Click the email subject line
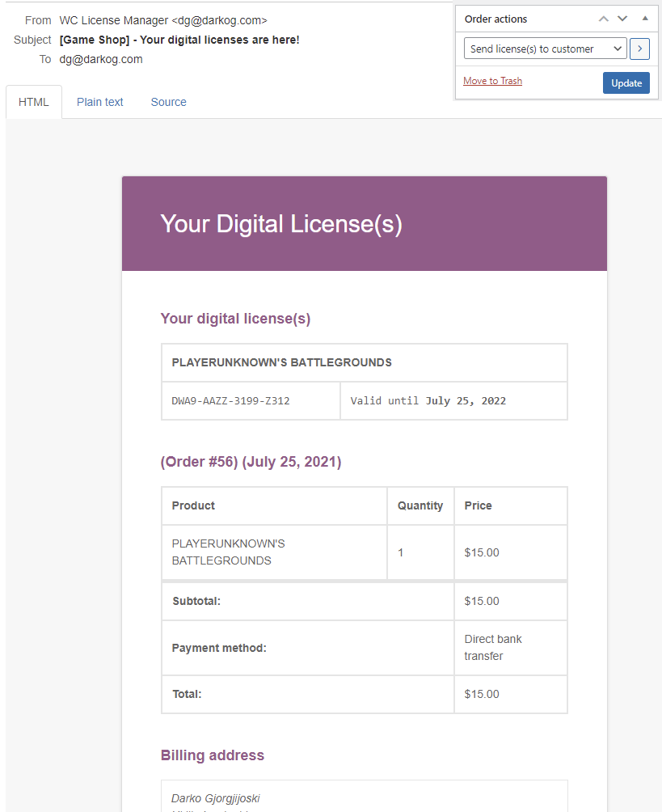The height and width of the screenshot is (812, 662). point(179,40)
